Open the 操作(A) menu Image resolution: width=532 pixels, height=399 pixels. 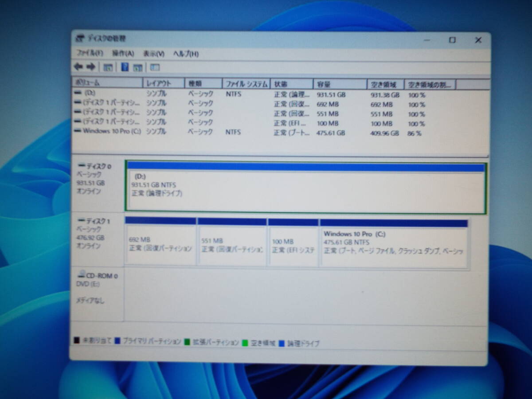tap(123, 53)
